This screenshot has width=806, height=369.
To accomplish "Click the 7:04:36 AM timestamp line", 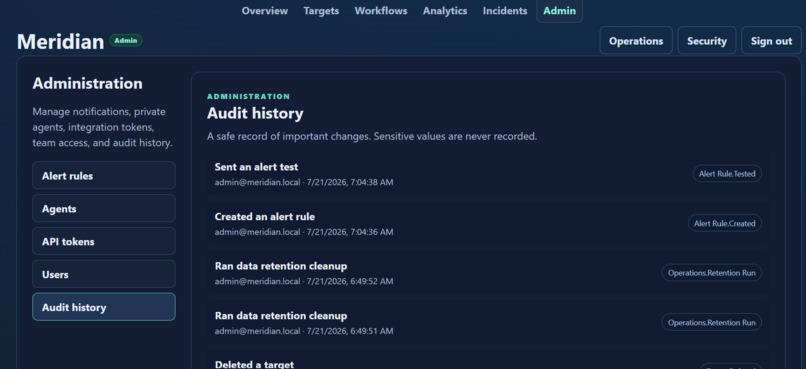I will 304,232.
